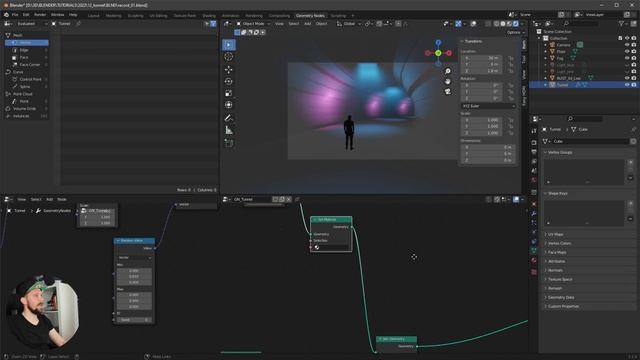Switch to the Geometry Nodes workspace tab
640x360 pixels.
(x=310, y=16)
